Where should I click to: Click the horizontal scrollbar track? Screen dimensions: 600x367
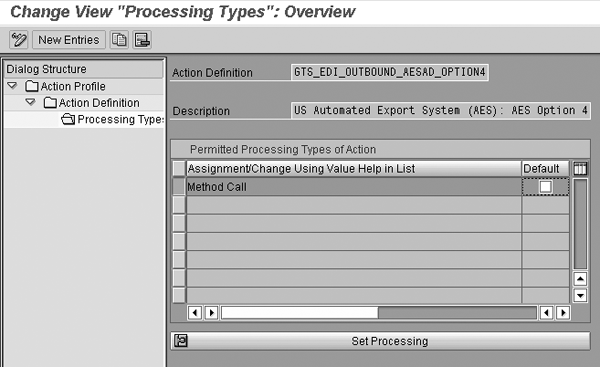tap(458, 313)
